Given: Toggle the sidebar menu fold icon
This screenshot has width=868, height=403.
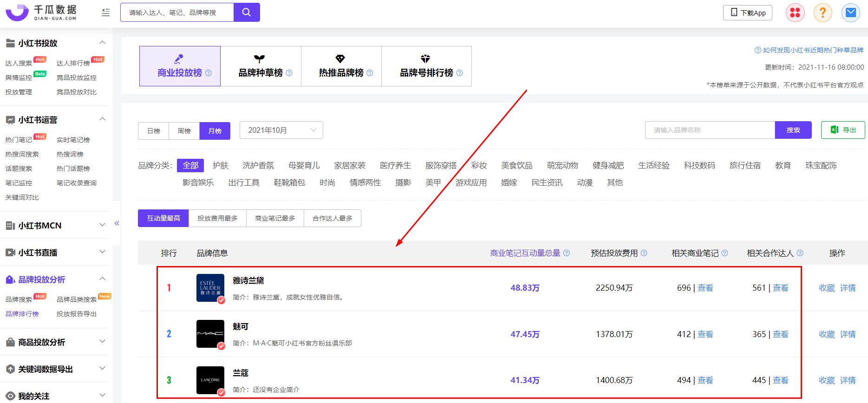Looking at the screenshot, I should (106, 13).
